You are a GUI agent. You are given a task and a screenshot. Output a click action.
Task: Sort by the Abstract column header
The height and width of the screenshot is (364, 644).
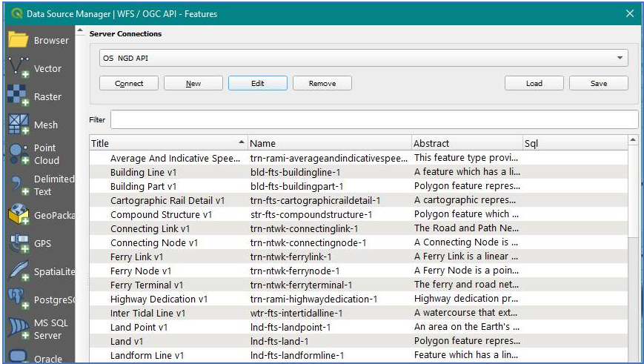(467, 143)
